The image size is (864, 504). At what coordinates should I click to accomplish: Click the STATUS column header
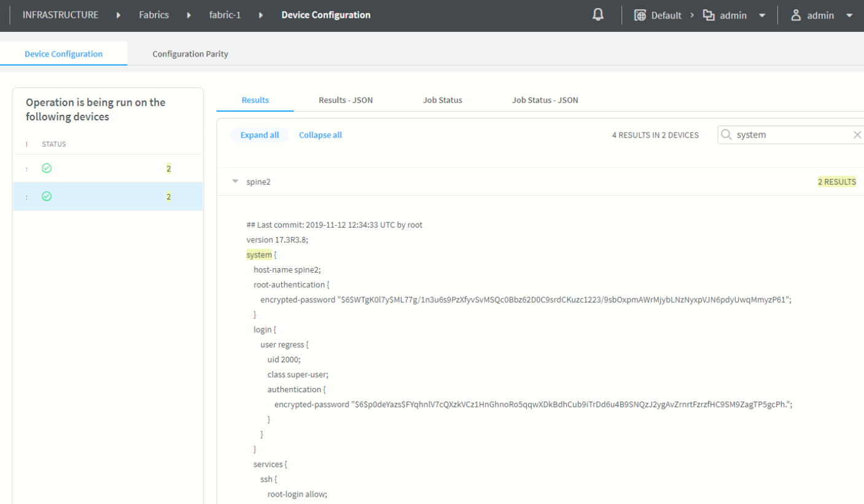[x=54, y=144]
